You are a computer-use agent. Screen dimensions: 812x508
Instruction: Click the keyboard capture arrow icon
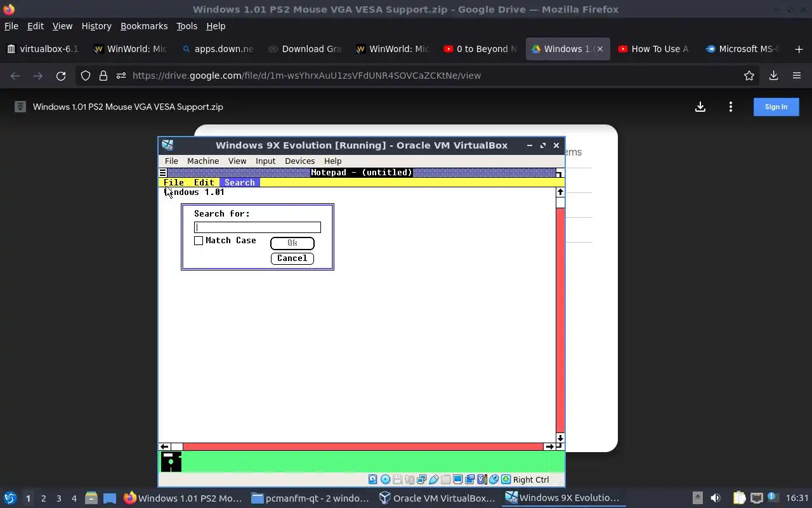(506, 479)
